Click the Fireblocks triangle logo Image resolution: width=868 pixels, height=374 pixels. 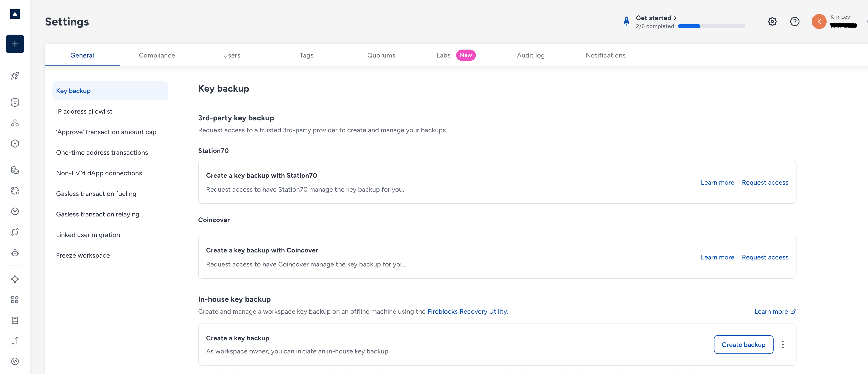[x=15, y=14]
